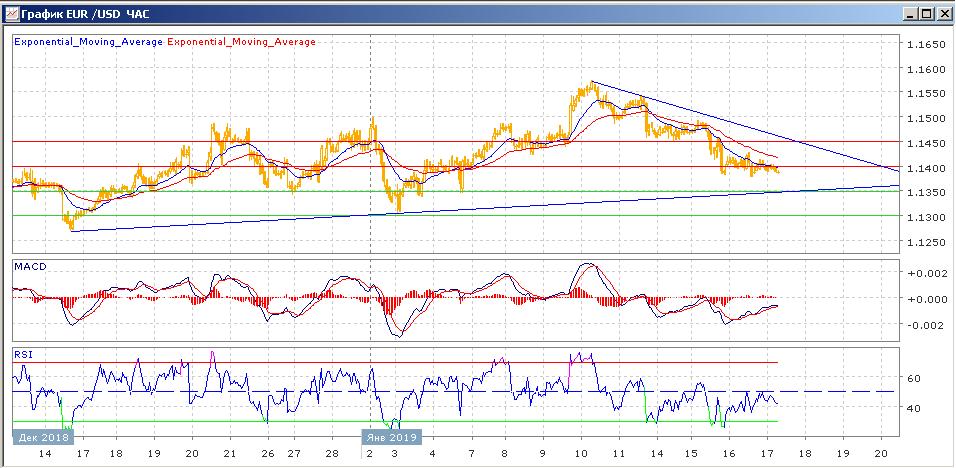Click the 'Дек 2018' month marker
The image size is (956, 468).
click(x=43, y=438)
